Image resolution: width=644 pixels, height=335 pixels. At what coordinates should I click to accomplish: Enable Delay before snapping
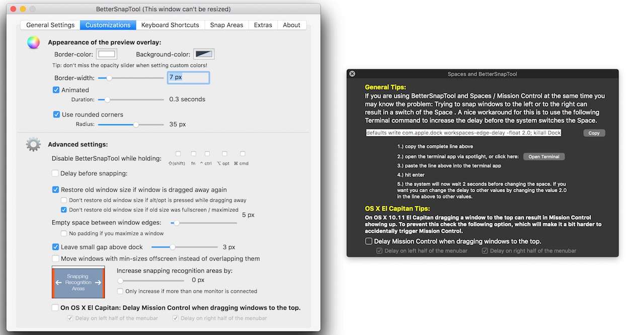(x=55, y=174)
